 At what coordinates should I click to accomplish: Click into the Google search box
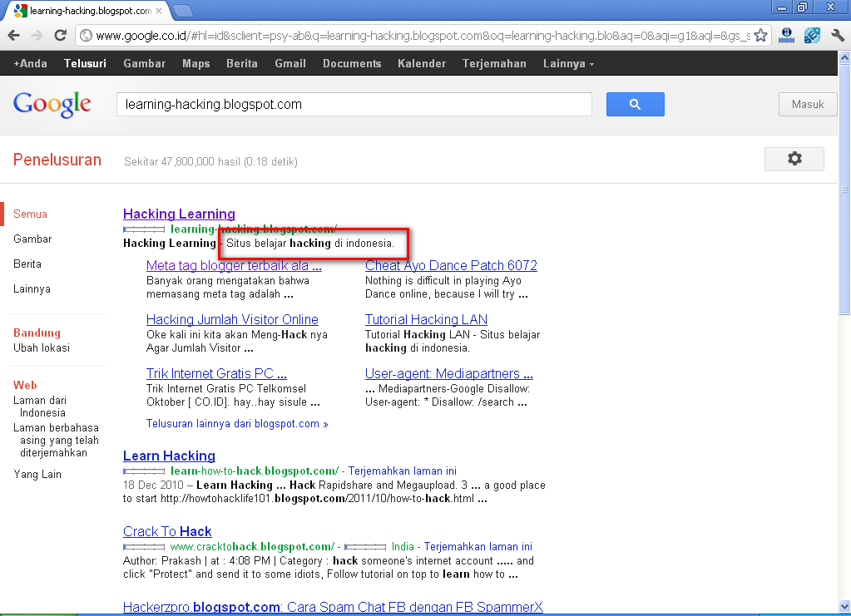point(354,104)
